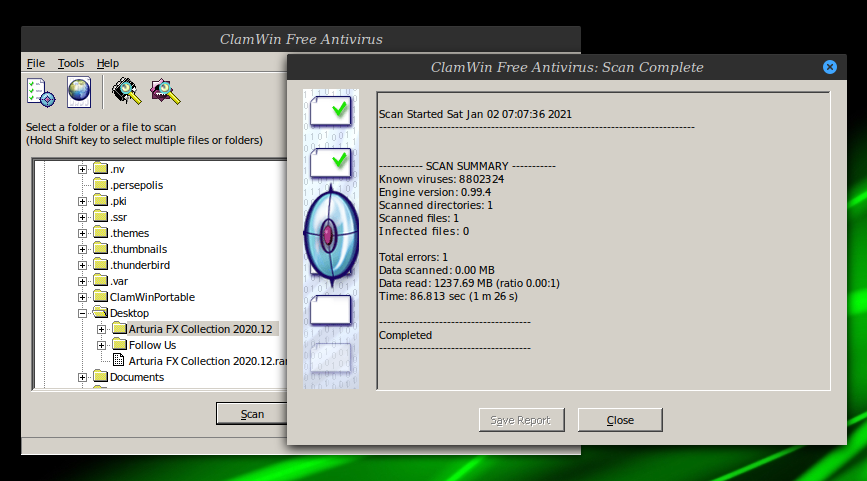Select the Documents tree label

[137, 377]
